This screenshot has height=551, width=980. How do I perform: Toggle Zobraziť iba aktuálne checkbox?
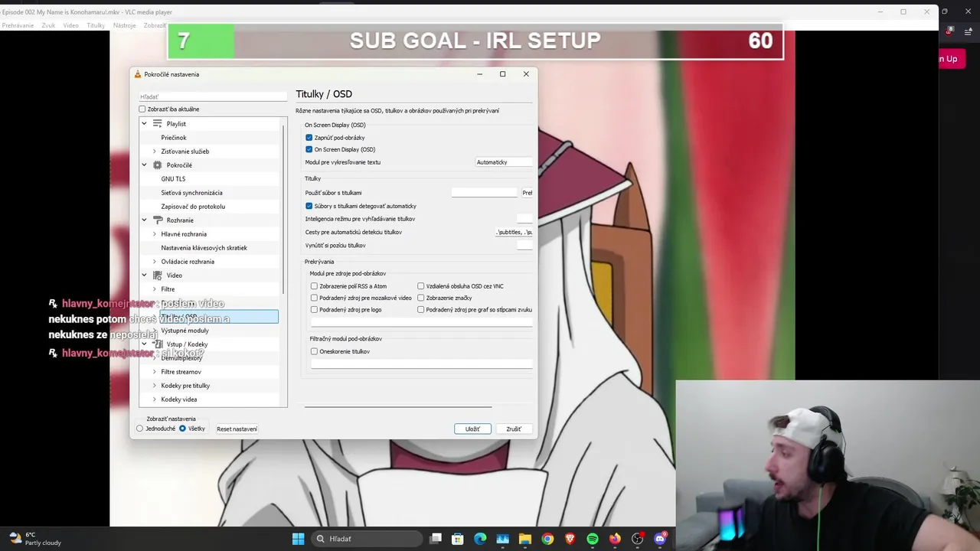(142, 109)
